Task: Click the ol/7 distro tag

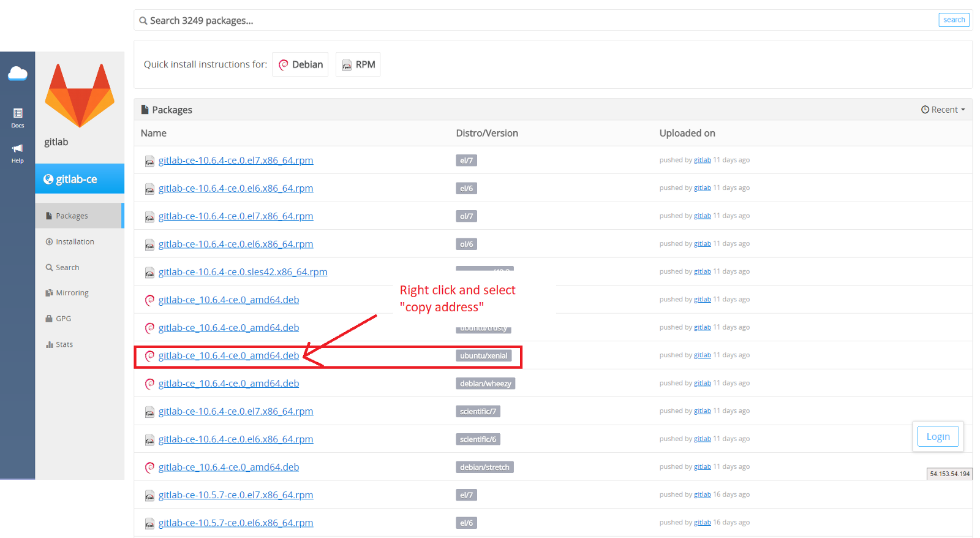Action: [467, 216]
